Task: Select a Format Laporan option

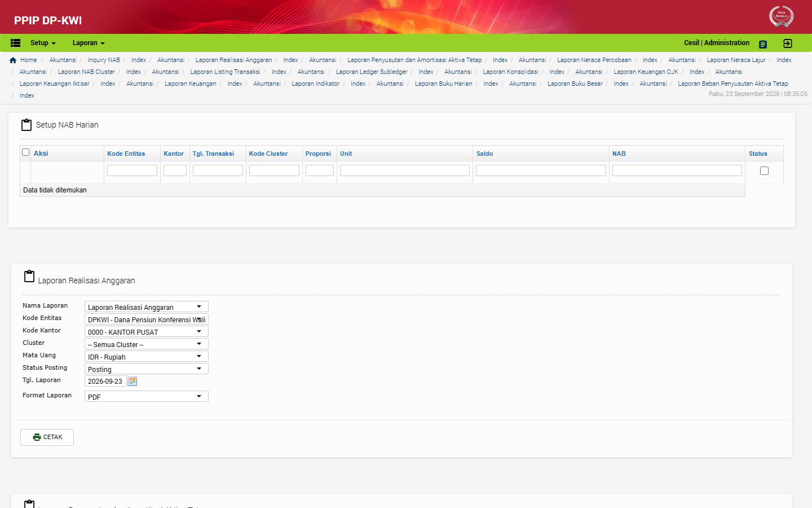Action: 147,397
